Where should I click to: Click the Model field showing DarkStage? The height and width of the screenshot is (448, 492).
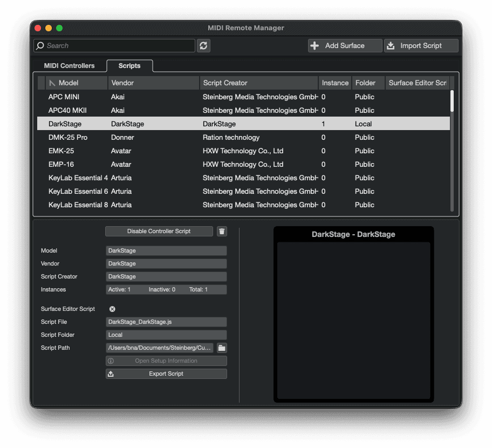(166, 251)
